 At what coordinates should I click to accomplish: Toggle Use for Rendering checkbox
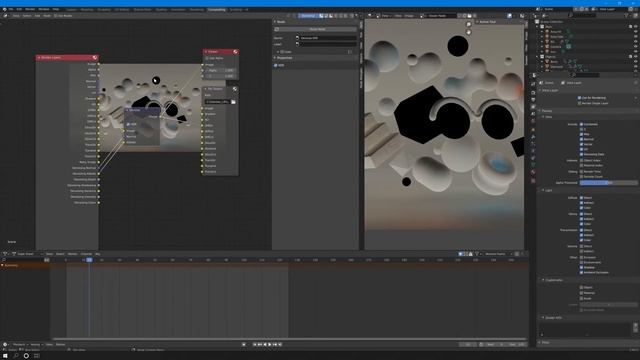pos(580,98)
